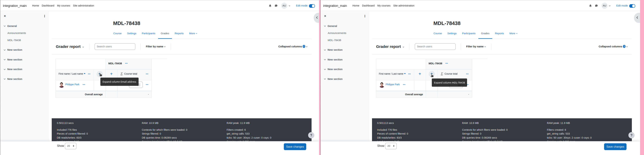This screenshot has height=155, width=644.
Task: Expand Email address column in left window
Action: click(100, 74)
